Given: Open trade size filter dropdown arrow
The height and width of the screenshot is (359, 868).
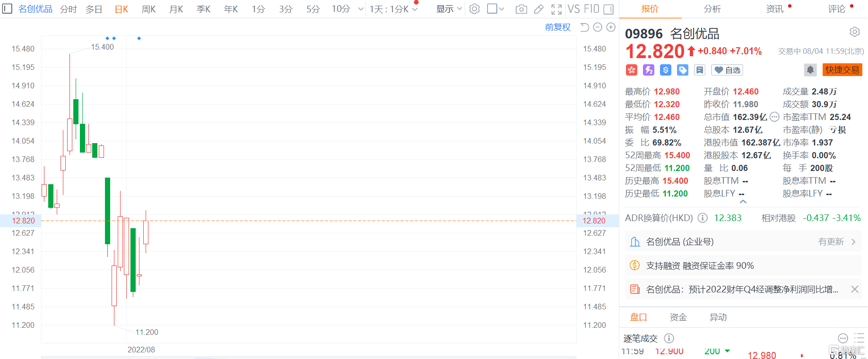Looking at the screenshot, I should pos(727,351).
